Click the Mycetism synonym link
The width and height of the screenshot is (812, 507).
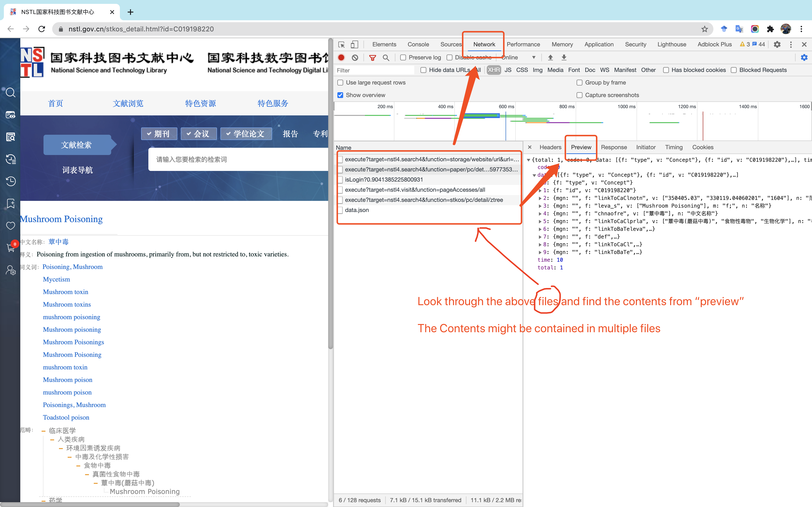pos(56,279)
